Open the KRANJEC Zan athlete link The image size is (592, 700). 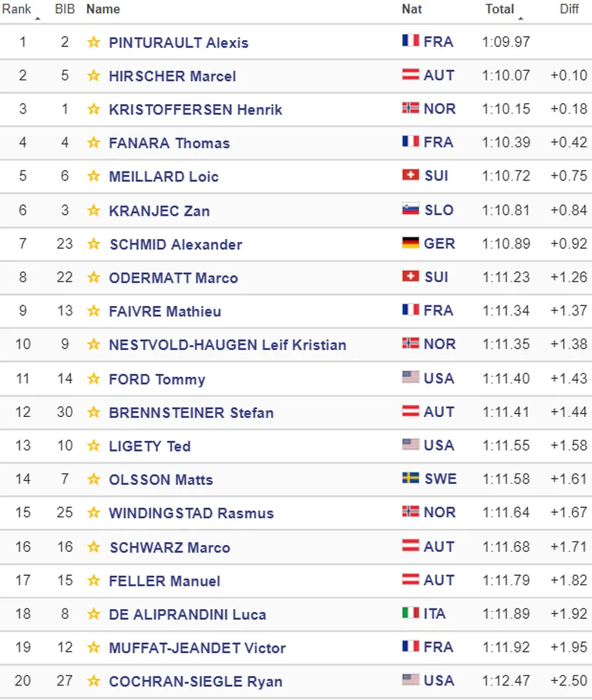coord(160,210)
